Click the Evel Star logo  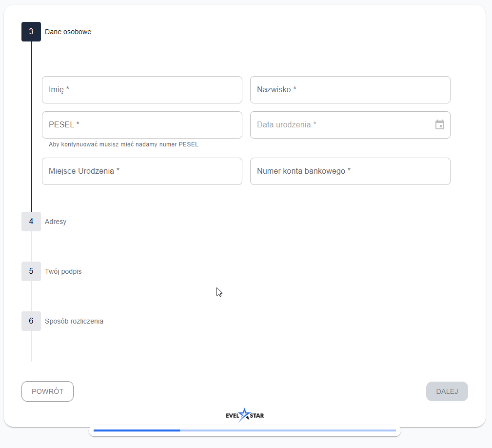click(x=245, y=415)
